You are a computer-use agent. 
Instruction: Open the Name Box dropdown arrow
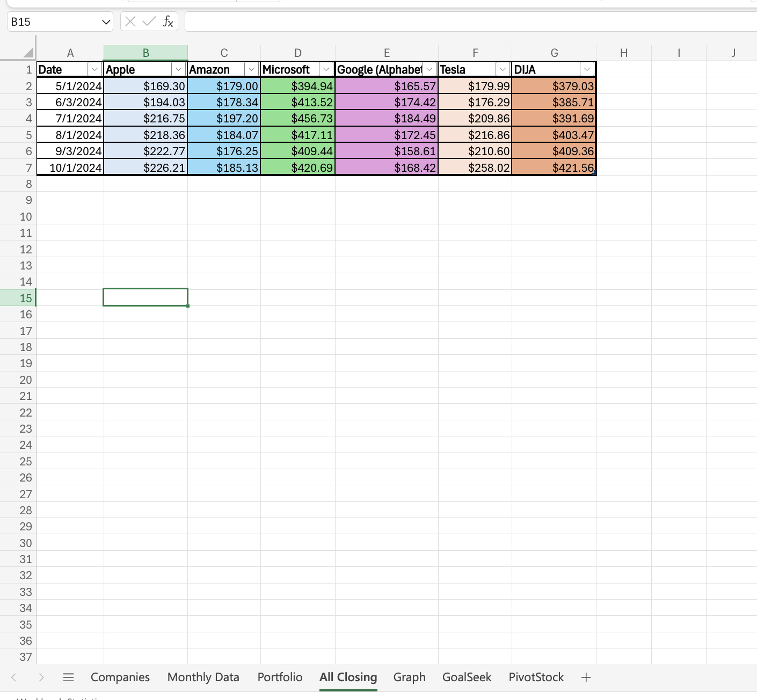click(x=105, y=21)
